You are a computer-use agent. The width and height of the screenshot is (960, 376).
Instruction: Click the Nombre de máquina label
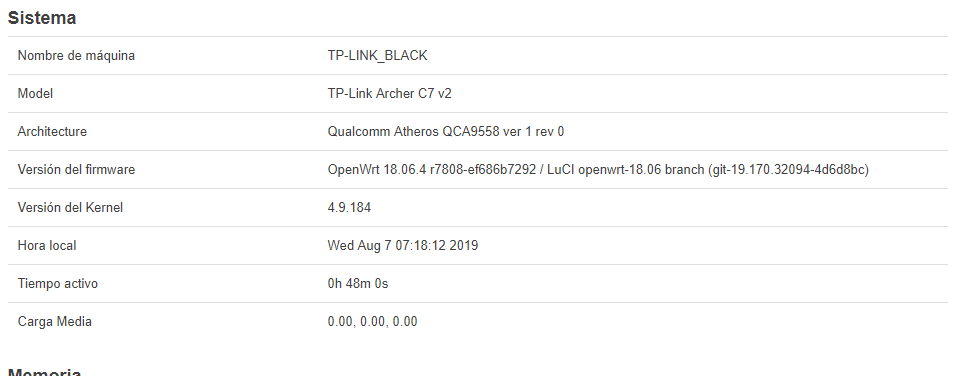[x=76, y=56]
